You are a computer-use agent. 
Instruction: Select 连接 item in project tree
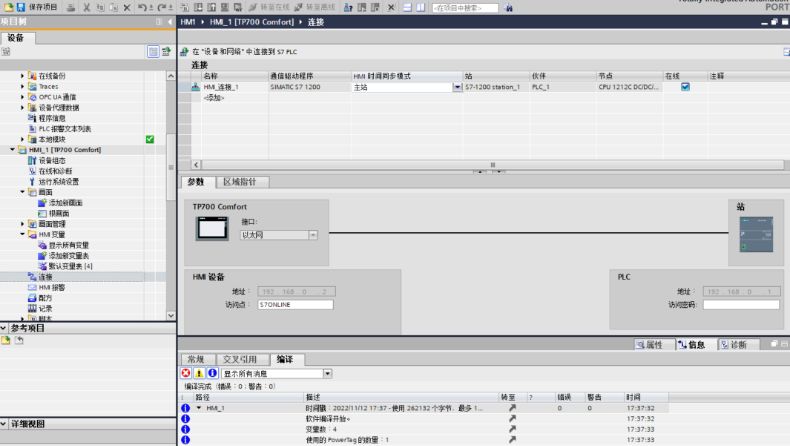[x=45, y=277]
